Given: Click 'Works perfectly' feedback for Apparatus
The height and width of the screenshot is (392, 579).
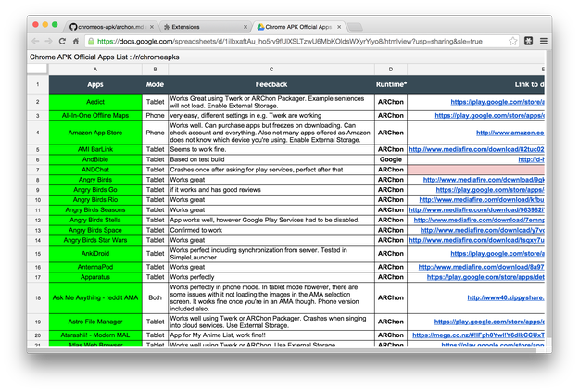Looking at the screenshot, I should 271,277.
